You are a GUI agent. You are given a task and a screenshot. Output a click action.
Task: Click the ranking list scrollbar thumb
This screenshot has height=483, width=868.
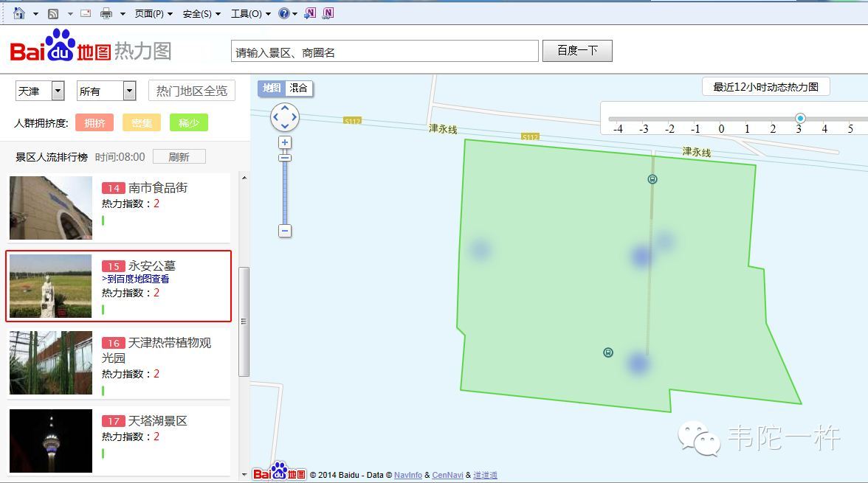tap(244, 322)
